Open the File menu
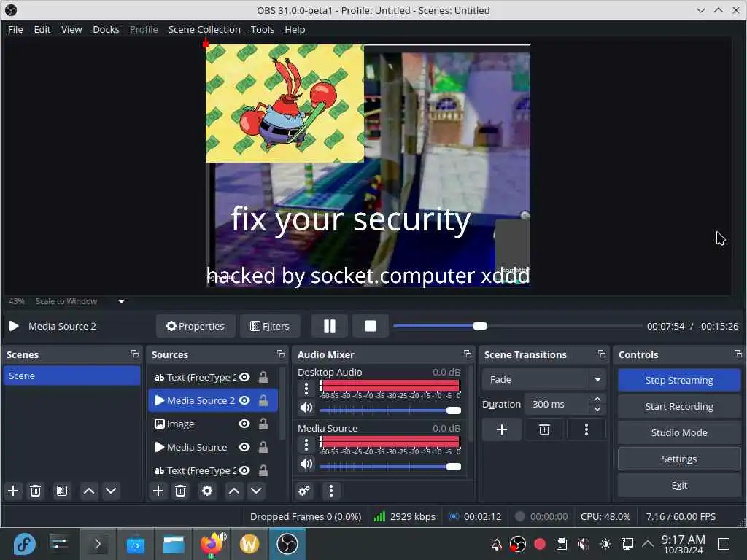Viewport: 747px width, 560px height. pos(15,29)
